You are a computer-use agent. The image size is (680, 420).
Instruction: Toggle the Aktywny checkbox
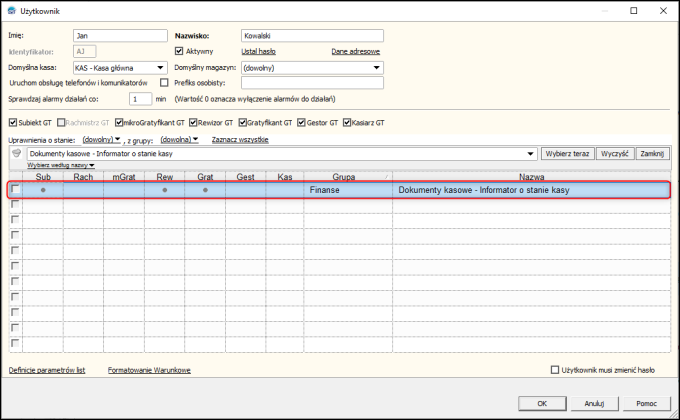point(179,51)
